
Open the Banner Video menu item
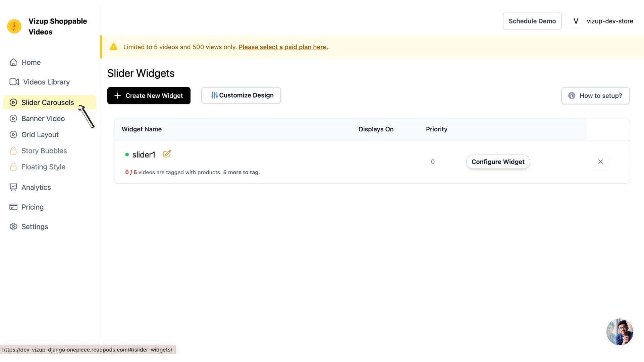tap(43, 119)
